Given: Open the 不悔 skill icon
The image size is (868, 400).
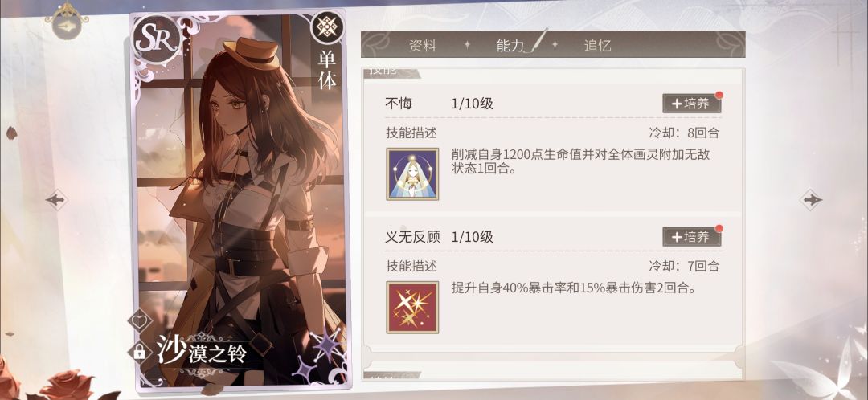Looking at the screenshot, I should (x=412, y=173).
